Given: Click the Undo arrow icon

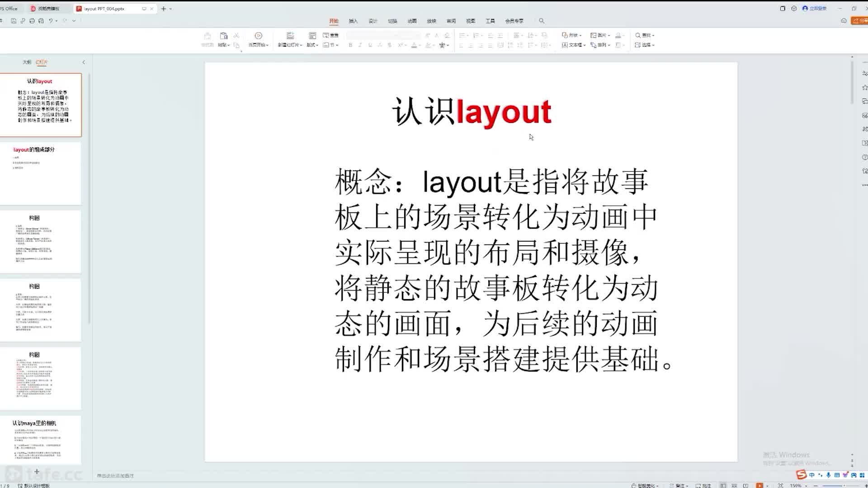Looking at the screenshot, I should 51,21.
